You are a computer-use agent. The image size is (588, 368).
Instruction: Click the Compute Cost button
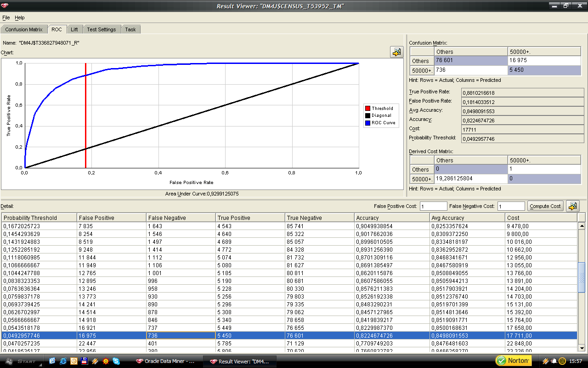545,206
